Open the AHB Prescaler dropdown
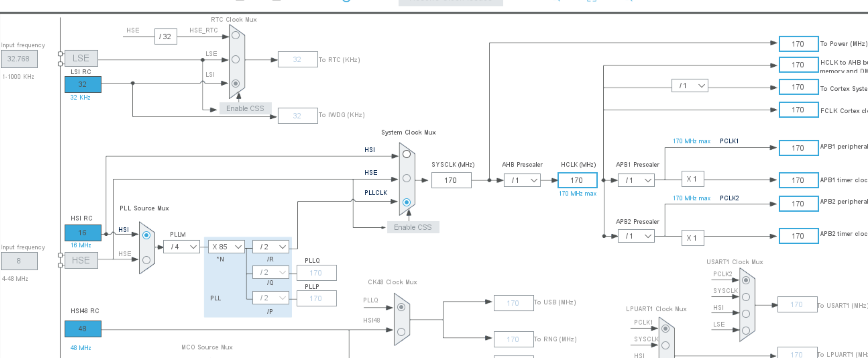The height and width of the screenshot is (358, 868). pyautogui.click(x=522, y=180)
